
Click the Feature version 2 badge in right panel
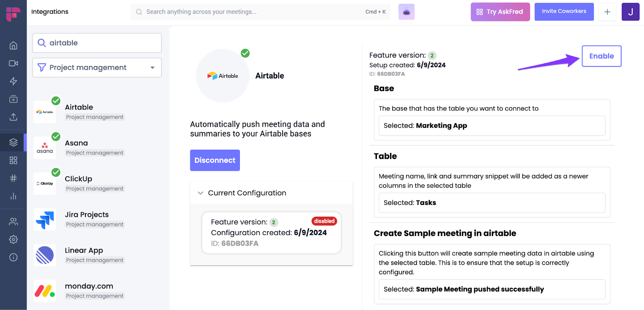coord(432,56)
